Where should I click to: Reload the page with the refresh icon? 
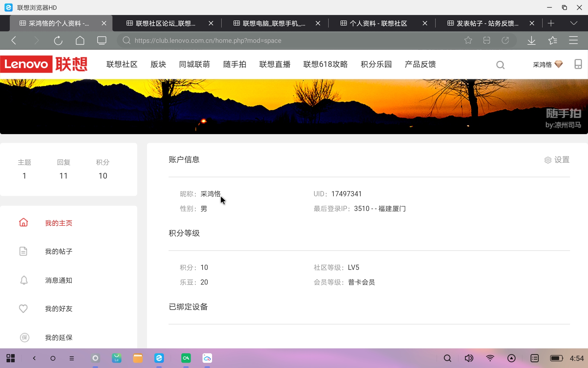(58, 40)
